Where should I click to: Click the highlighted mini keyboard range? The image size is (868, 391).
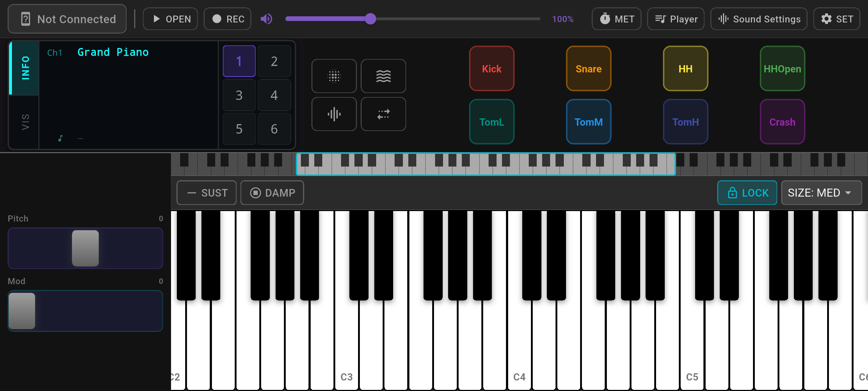486,164
